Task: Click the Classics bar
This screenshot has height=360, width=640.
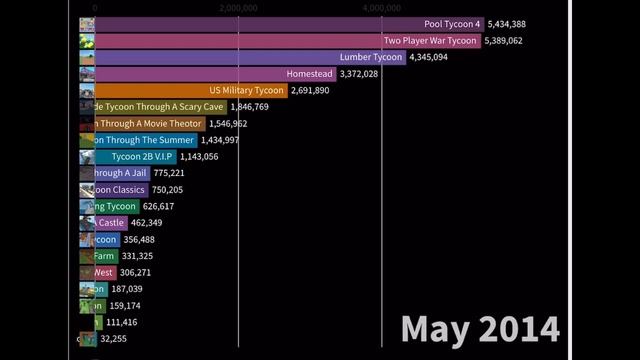Action: coord(122,189)
